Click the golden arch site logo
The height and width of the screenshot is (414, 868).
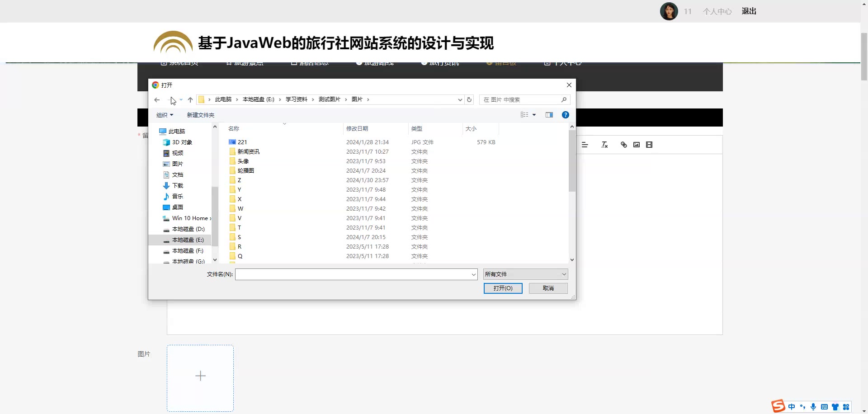[x=173, y=42]
